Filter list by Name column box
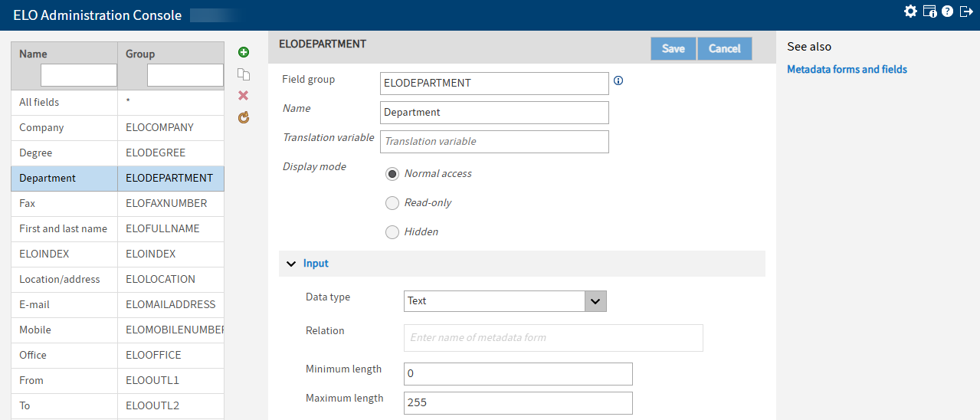The width and height of the screenshot is (980, 420). 79,75
